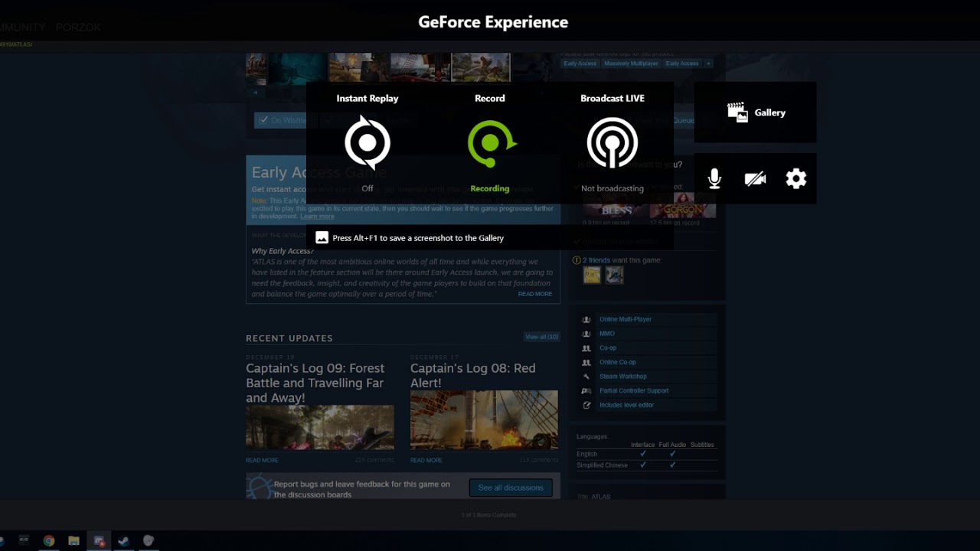Expand READ MORE under Captain's Log 09
Screen dimensions: 980x551
[x=262, y=460]
